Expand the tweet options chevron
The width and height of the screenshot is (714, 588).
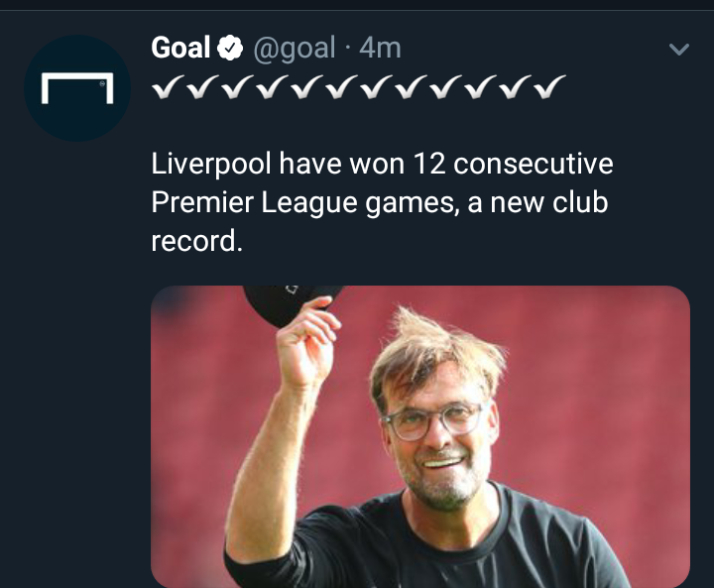[x=679, y=49]
